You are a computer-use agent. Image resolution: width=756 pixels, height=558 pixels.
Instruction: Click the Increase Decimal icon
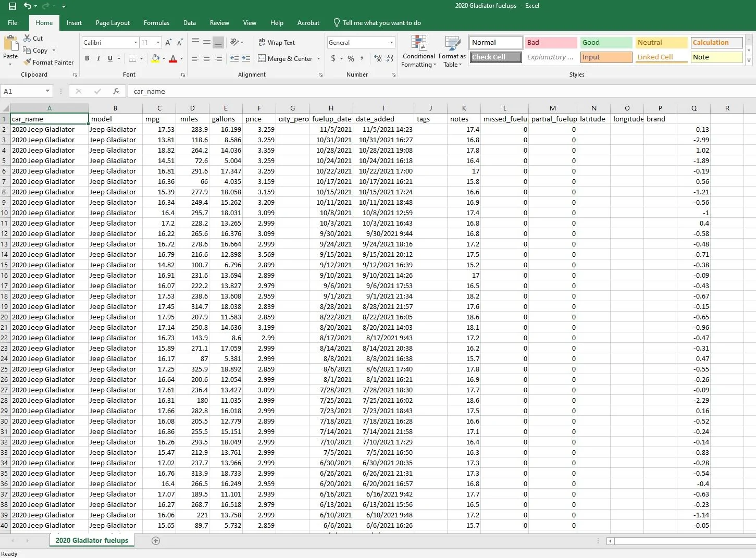click(x=378, y=58)
